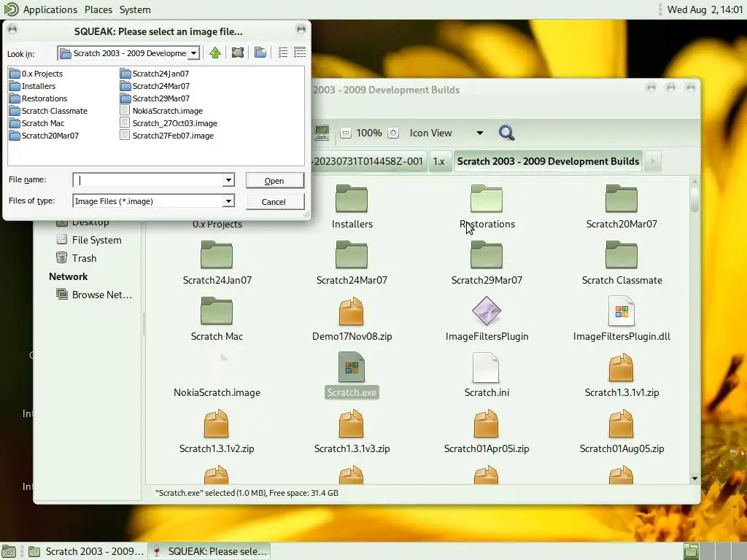Viewport: 747px width, 560px height.
Task: Cancel the image file dialog
Action: 275,201
